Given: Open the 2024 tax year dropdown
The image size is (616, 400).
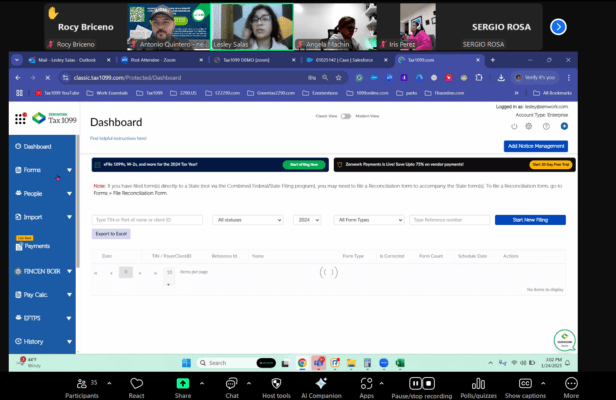Looking at the screenshot, I should pyautogui.click(x=306, y=219).
